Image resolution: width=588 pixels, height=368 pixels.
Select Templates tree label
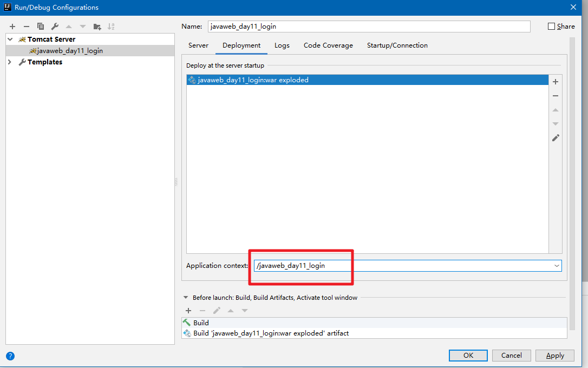(45, 62)
